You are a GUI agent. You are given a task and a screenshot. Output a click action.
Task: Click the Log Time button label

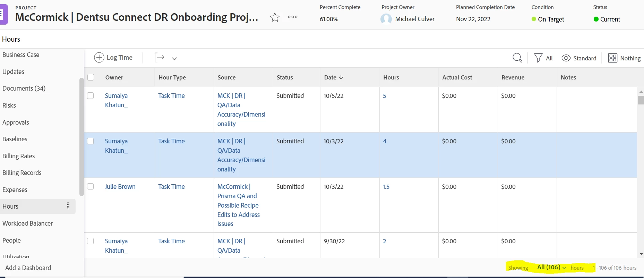[x=120, y=58]
